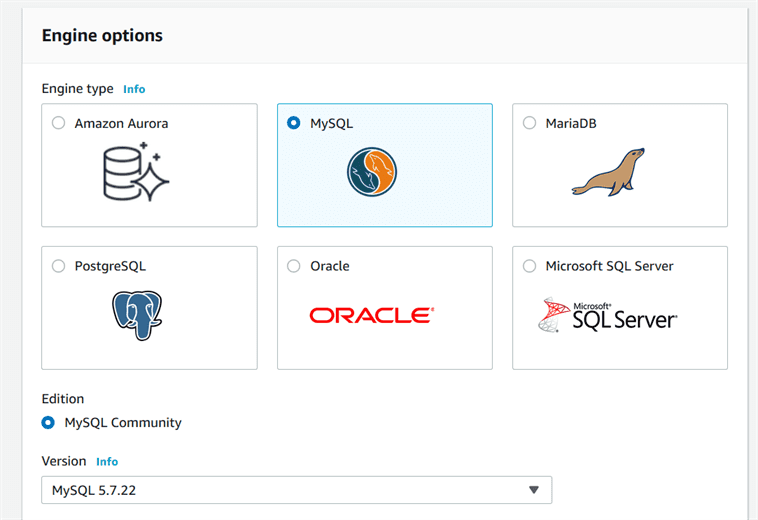The width and height of the screenshot is (758, 520).
Task: Click the PostgreSQL elephant logo
Action: click(137, 315)
